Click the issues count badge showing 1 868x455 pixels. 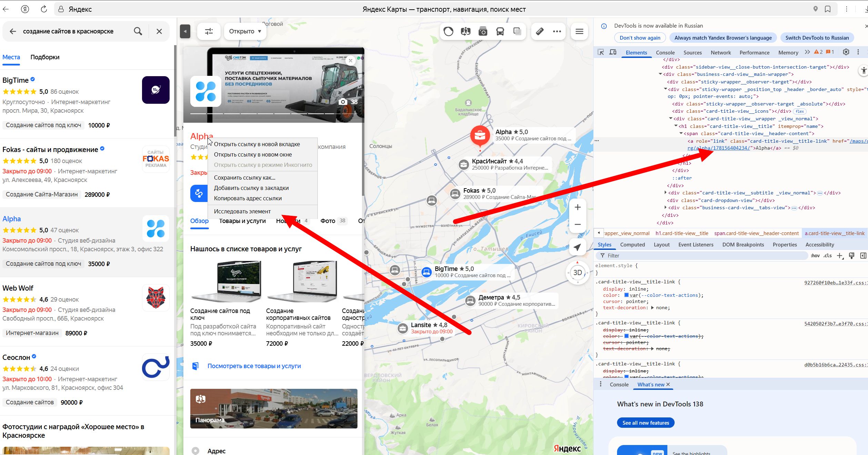[830, 52]
